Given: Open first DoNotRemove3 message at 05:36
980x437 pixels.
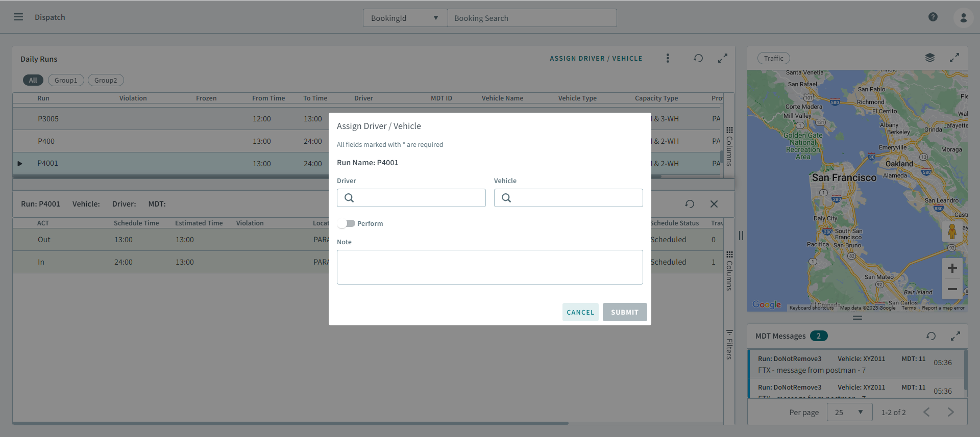Looking at the screenshot, I should tap(856, 364).
